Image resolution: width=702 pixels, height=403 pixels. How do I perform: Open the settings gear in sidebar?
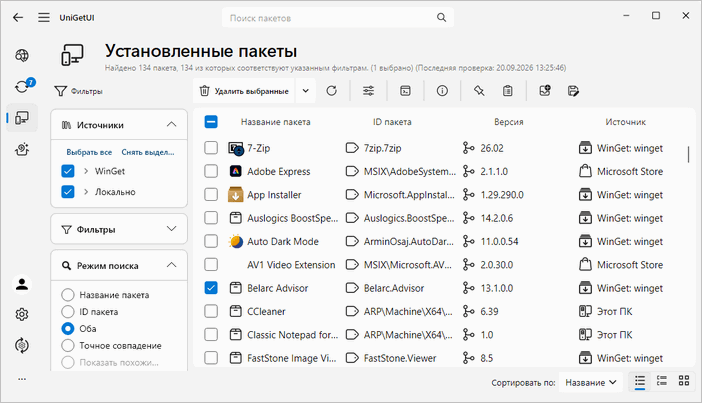(22, 315)
